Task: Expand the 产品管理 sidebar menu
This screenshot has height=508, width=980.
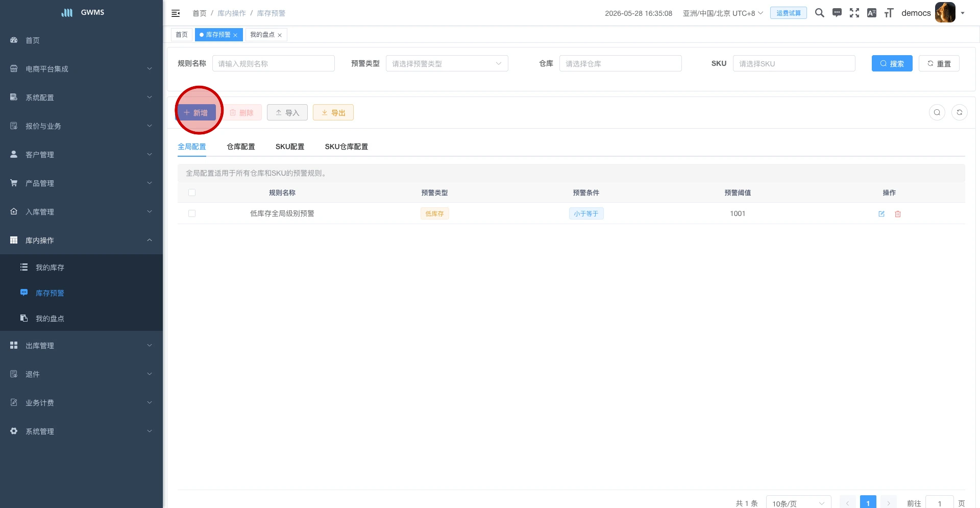Action: tap(82, 183)
